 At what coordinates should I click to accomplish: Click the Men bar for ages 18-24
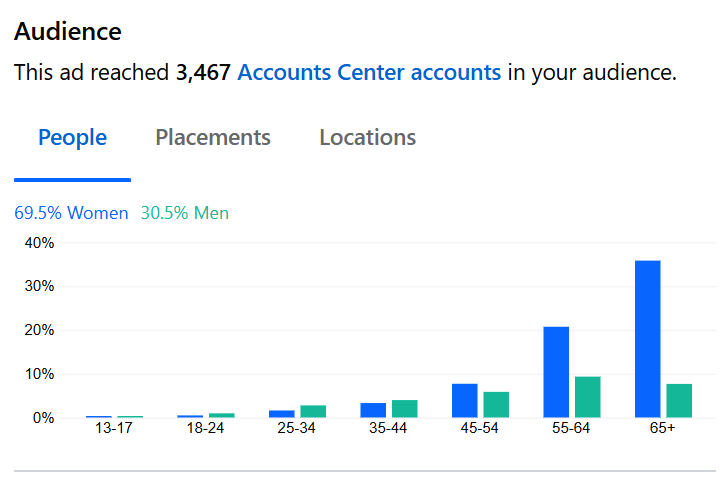pos(221,415)
